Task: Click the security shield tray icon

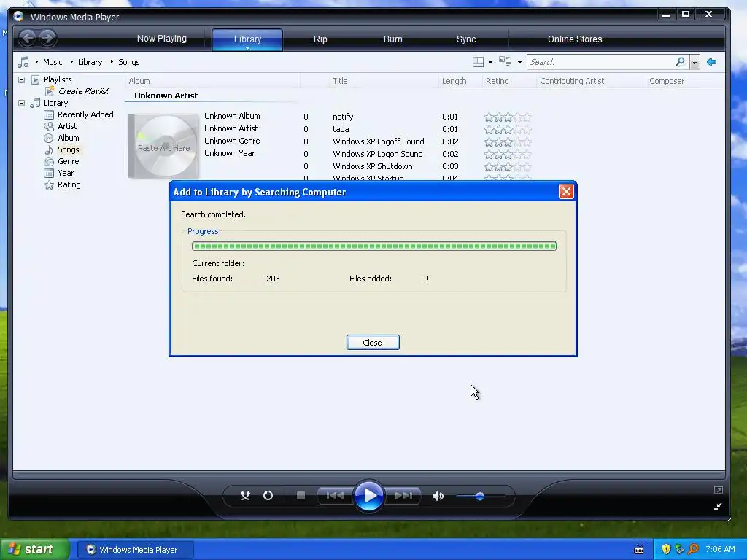Action: point(666,549)
